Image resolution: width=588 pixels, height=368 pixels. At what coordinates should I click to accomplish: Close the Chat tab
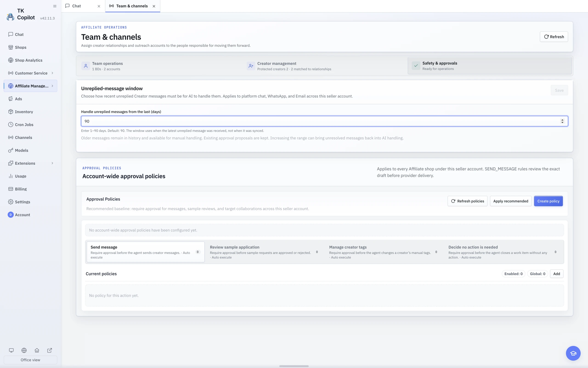coord(99,6)
